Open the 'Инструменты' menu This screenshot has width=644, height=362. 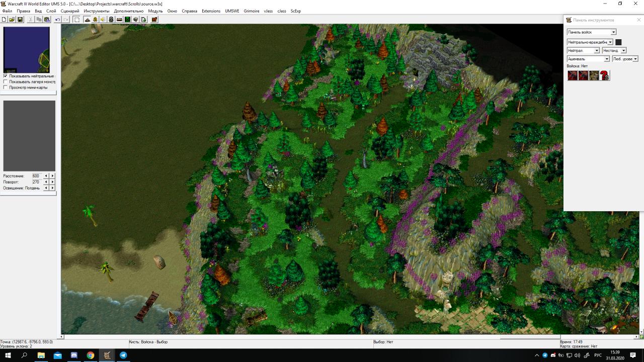tap(97, 11)
